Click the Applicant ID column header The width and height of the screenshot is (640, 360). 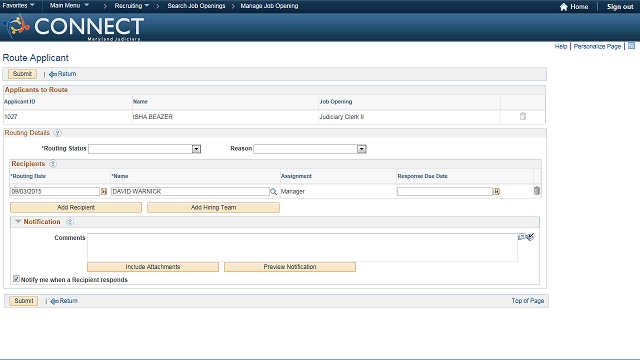coord(20,102)
